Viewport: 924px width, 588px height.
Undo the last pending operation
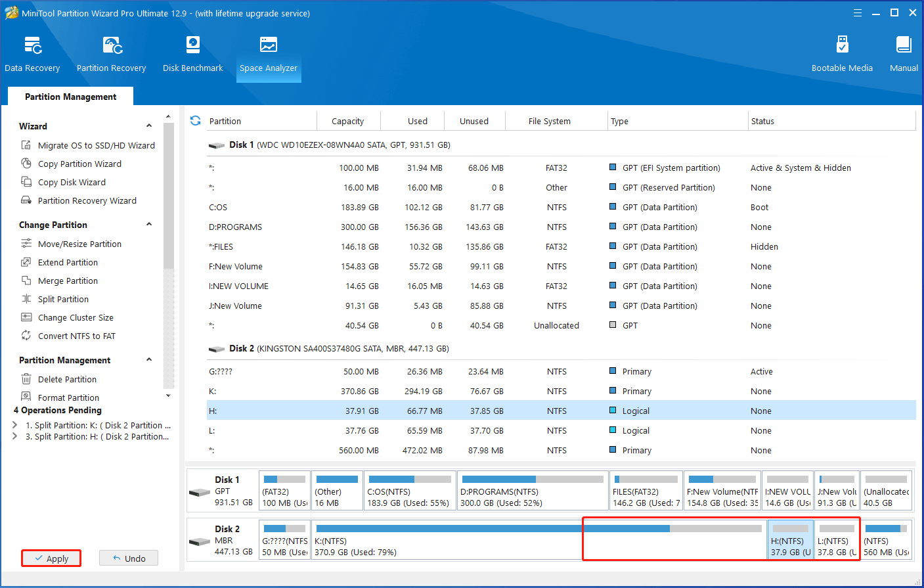point(129,558)
